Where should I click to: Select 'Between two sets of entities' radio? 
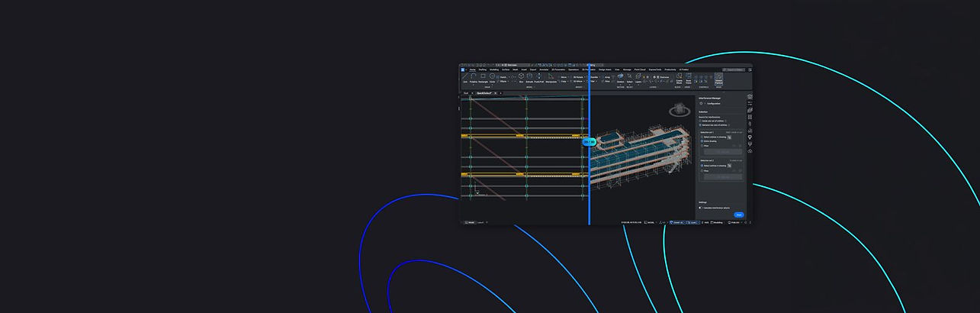click(x=701, y=124)
